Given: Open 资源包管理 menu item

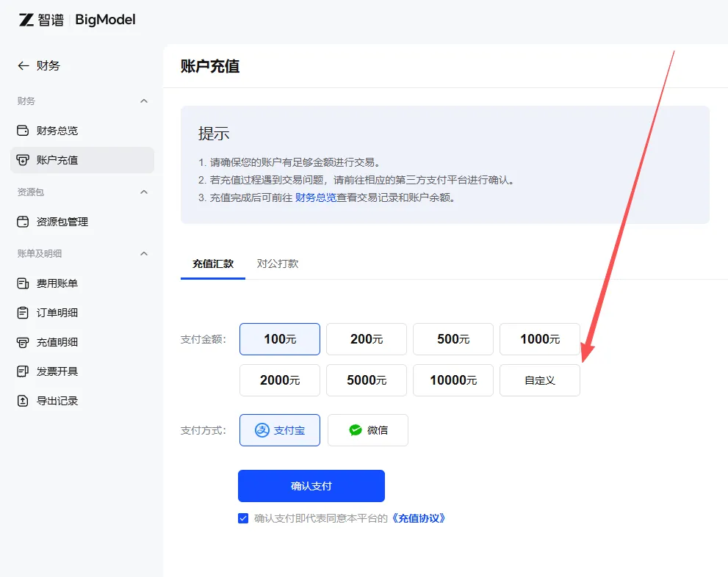Looking at the screenshot, I should (82, 222).
